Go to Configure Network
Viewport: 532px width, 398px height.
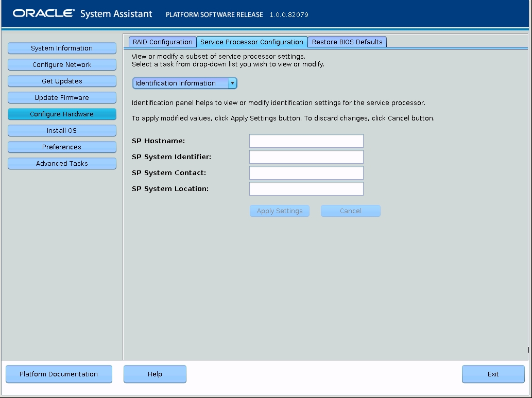point(62,64)
